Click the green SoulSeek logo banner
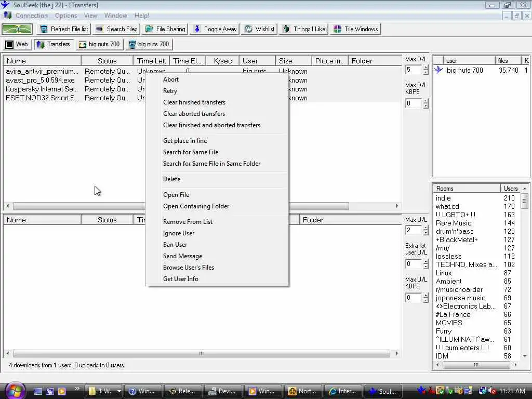The image size is (532, 399). (x=17, y=29)
